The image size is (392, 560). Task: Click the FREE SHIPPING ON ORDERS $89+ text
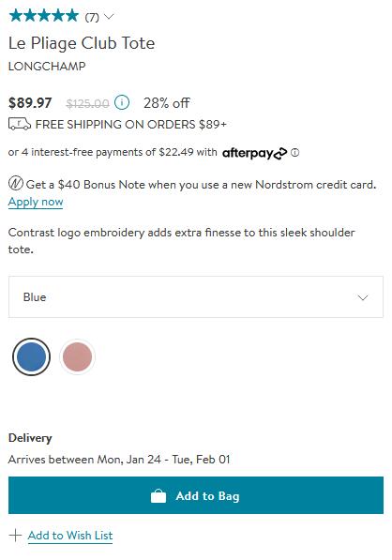(x=131, y=124)
